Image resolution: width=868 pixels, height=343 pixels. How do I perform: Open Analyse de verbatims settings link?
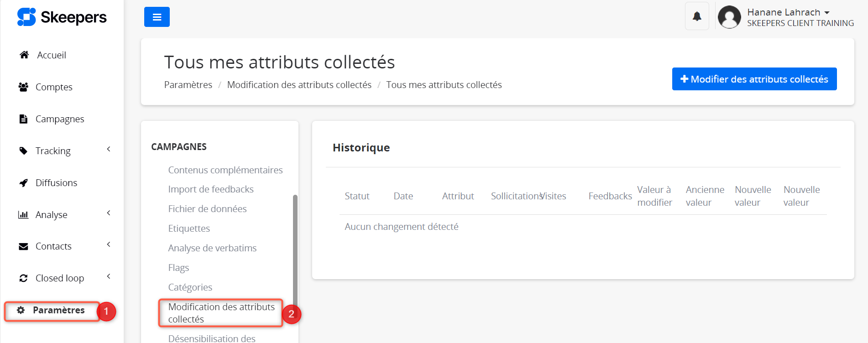[212, 248]
